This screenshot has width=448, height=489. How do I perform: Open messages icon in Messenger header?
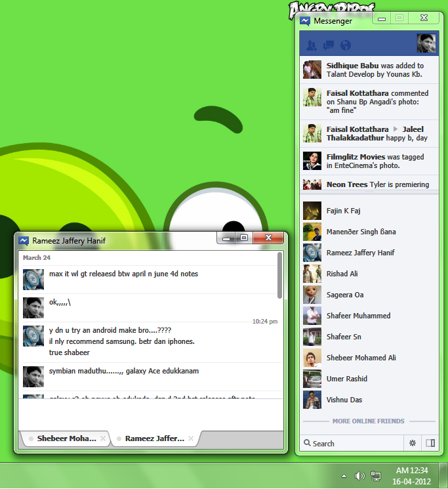point(329,45)
